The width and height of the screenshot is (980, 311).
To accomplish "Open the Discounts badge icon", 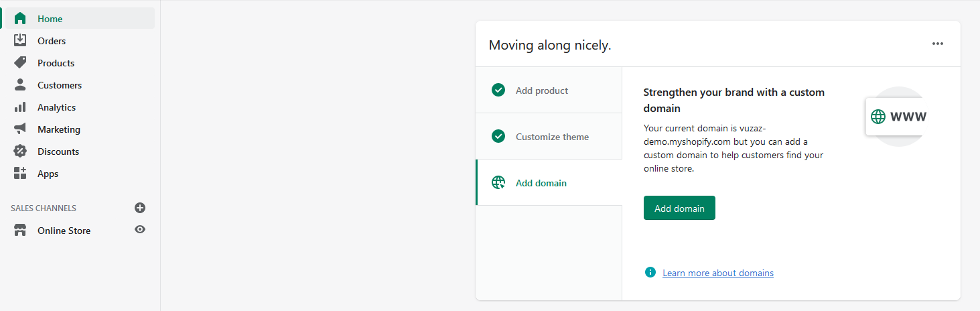I will pos(20,151).
